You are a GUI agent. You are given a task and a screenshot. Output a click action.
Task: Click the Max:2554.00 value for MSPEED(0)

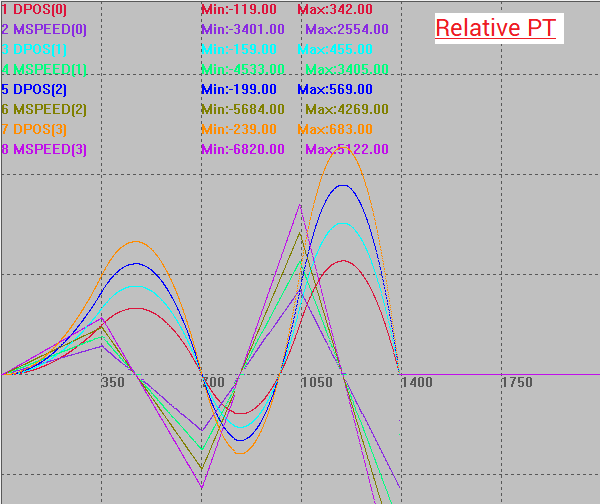pos(346,29)
